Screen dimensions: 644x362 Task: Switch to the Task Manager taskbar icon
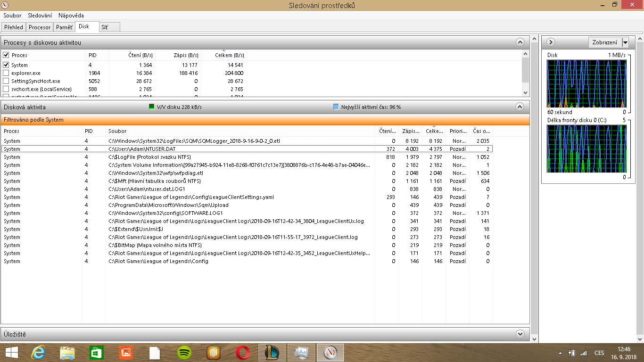click(301, 353)
